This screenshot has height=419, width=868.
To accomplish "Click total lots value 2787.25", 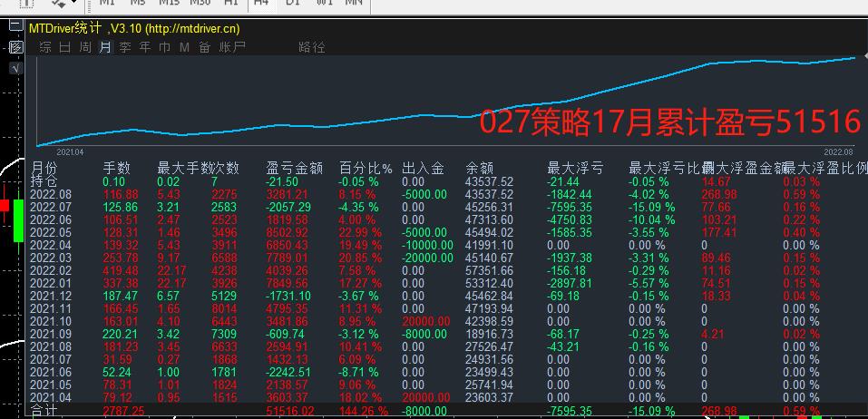I will 124,411.
